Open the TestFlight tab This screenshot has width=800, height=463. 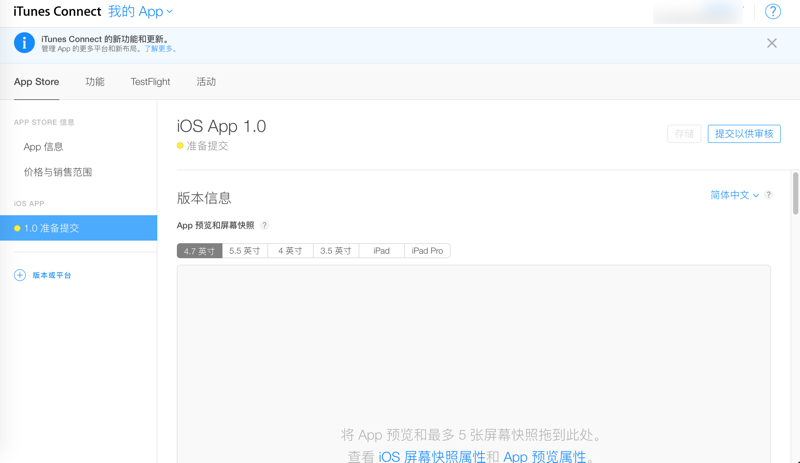pos(150,82)
